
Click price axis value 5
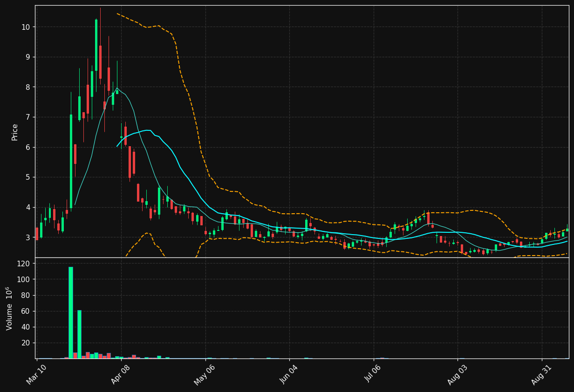click(x=28, y=177)
